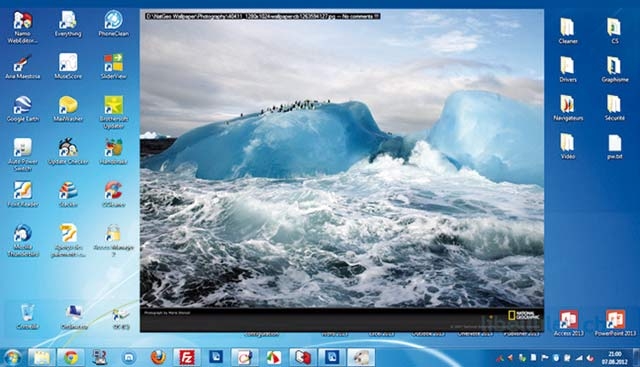Open the Mozilla Thunderbird shortcut
The height and width of the screenshot is (367, 640).
pyautogui.click(x=22, y=240)
